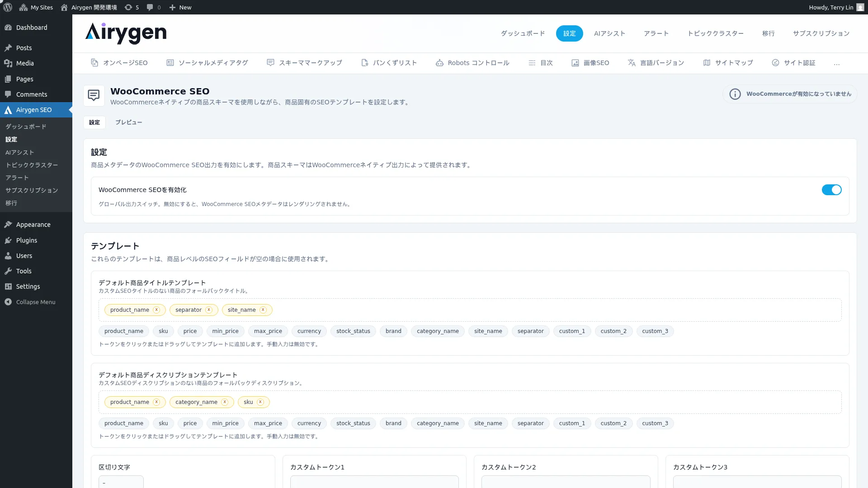This screenshot has height=488, width=868.
Task: Click the カスタムトークン2 input field
Action: [x=566, y=482]
